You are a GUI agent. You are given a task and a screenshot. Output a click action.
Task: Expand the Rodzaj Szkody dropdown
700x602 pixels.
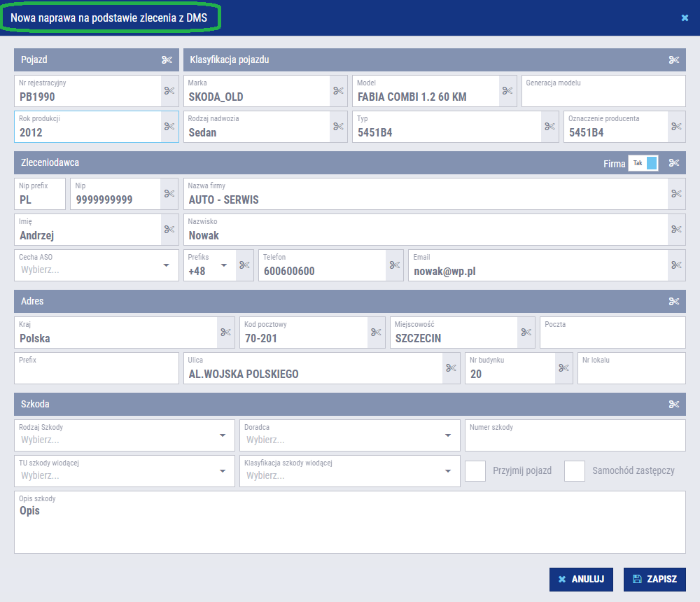click(223, 435)
